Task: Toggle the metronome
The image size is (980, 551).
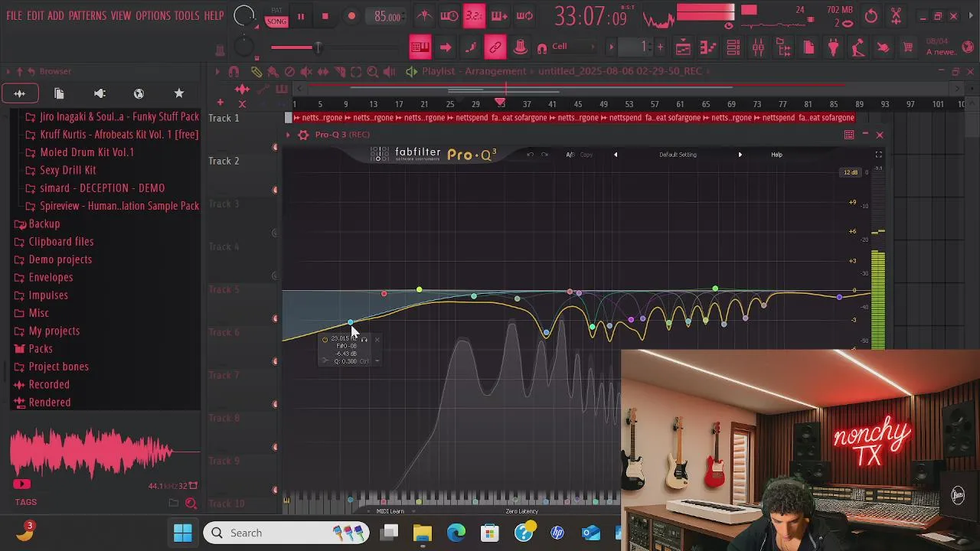Action: (x=424, y=16)
